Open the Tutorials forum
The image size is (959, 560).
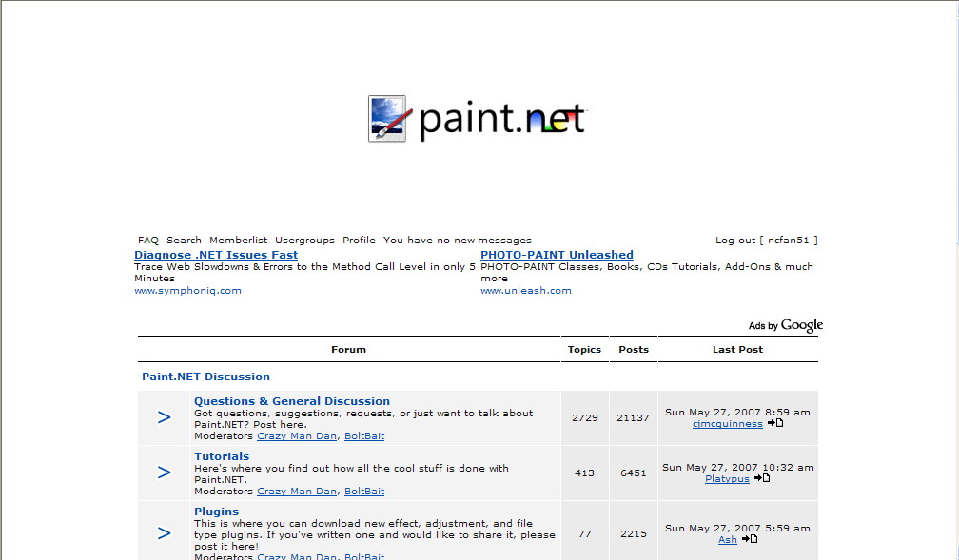(x=222, y=456)
